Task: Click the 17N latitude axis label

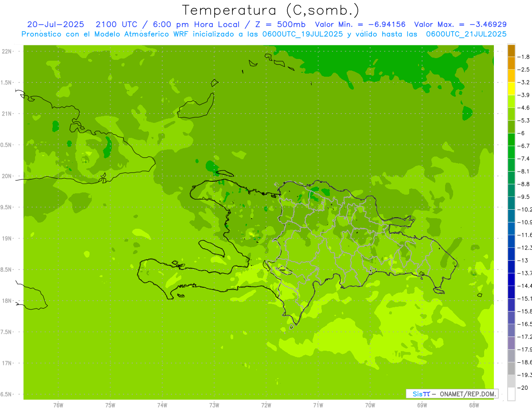Action: click(7, 363)
